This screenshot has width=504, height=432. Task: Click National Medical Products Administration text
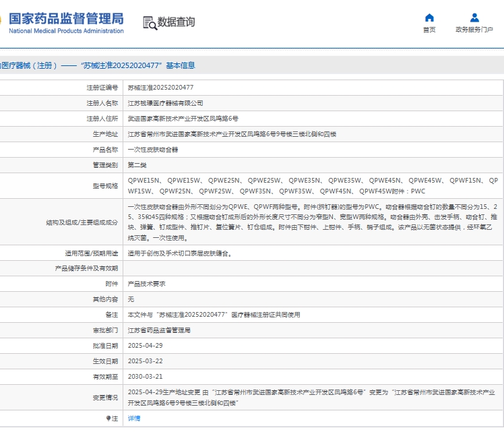(66, 31)
